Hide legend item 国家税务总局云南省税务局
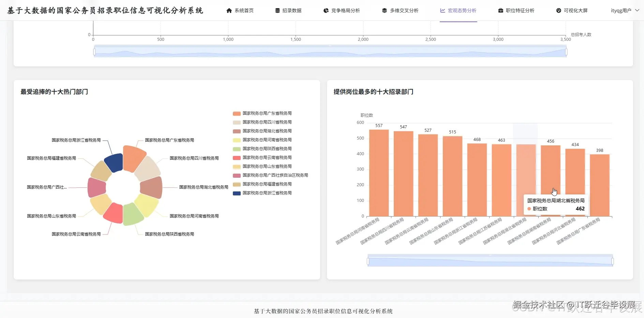This screenshot has width=644, height=318. pyautogui.click(x=262, y=158)
